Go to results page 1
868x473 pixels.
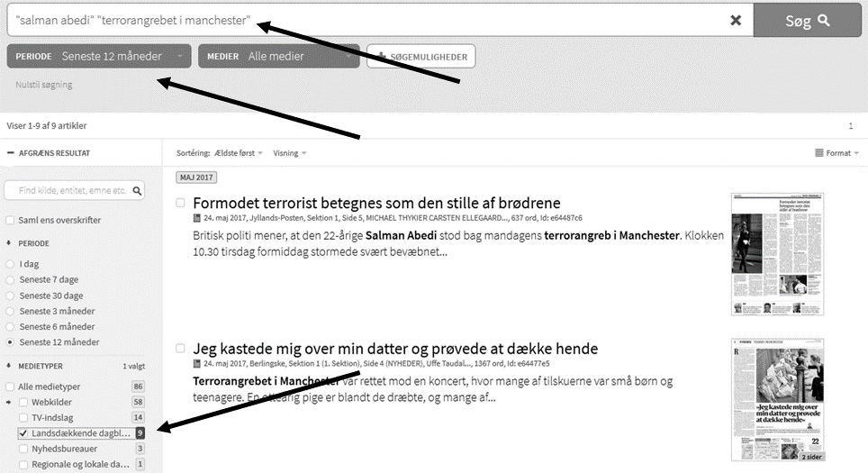851,126
